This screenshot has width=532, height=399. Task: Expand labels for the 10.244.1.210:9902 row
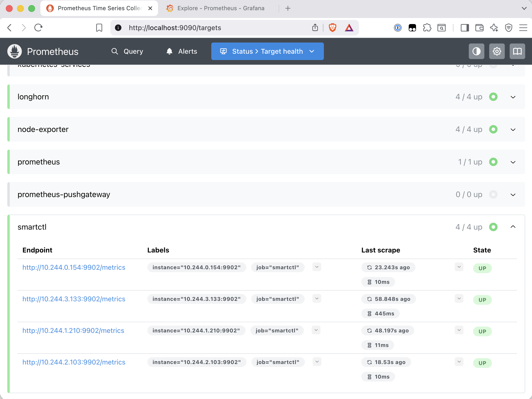click(316, 330)
